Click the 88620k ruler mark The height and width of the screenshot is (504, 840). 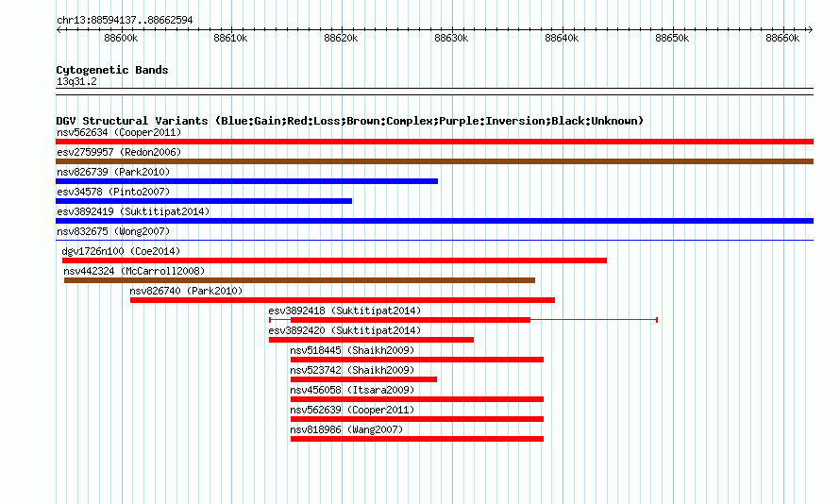[341, 38]
